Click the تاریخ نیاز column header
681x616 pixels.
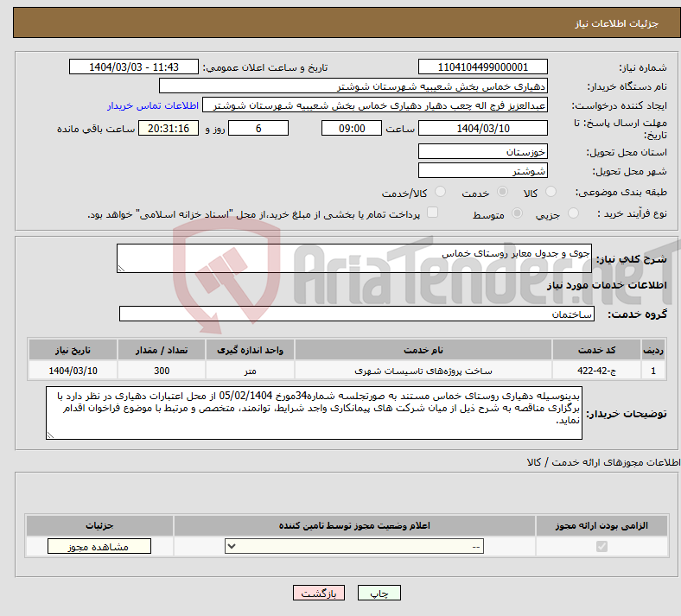(x=73, y=350)
